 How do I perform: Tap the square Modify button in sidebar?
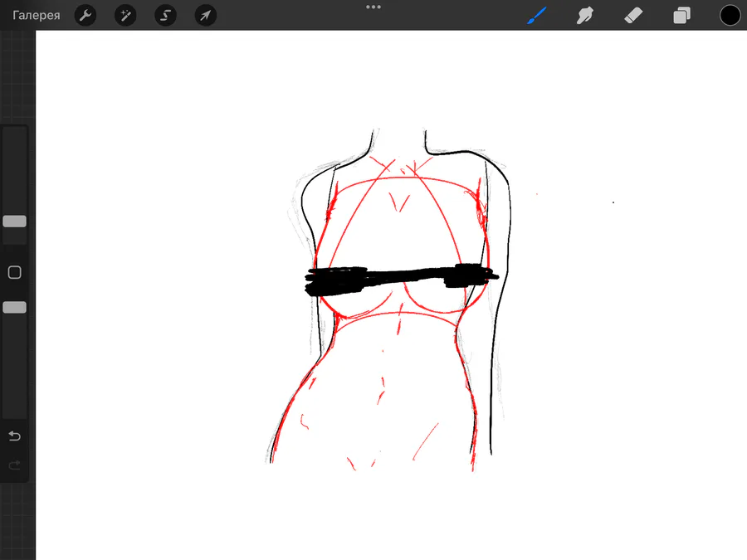(15, 272)
